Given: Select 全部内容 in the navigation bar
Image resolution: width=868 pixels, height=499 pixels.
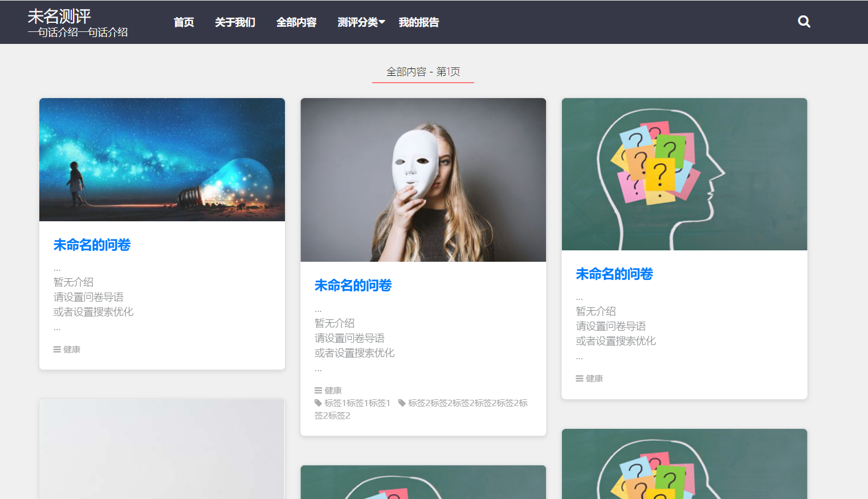Looking at the screenshot, I should pos(296,22).
